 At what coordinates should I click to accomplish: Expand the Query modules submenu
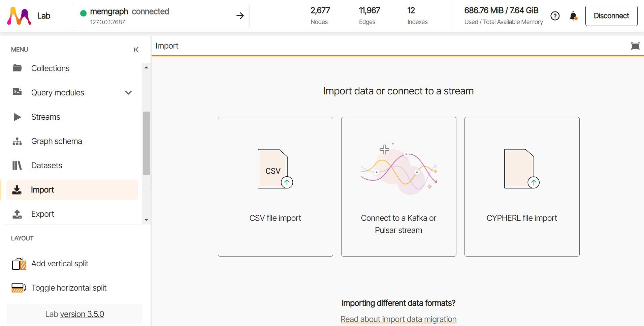pyautogui.click(x=128, y=93)
